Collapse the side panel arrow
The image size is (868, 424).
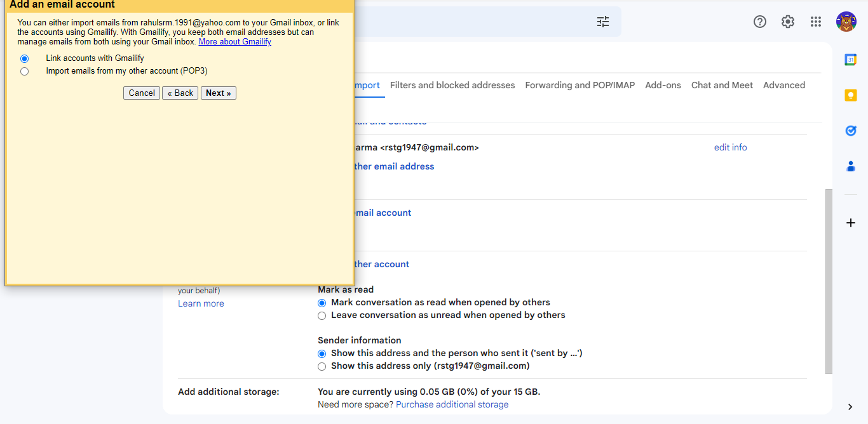[x=851, y=407]
